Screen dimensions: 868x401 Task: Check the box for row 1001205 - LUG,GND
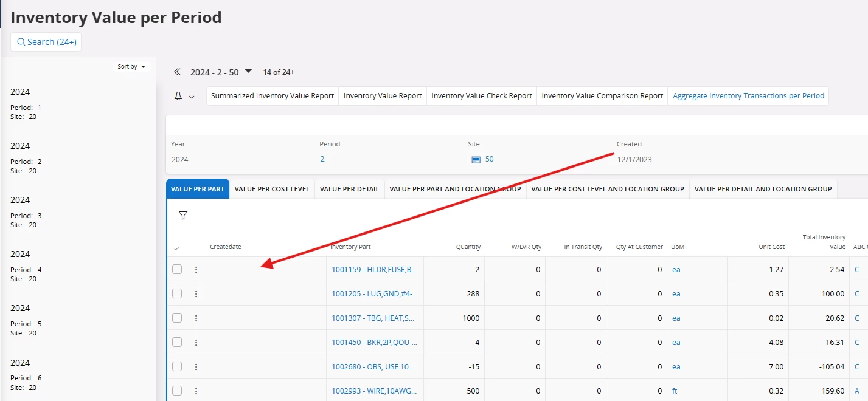(x=177, y=293)
